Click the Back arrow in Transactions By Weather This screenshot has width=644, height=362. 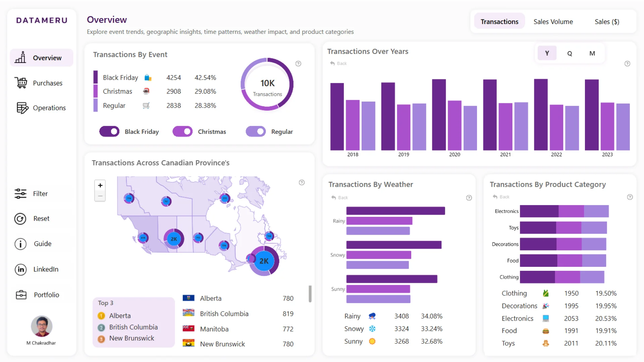[x=333, y=198]
